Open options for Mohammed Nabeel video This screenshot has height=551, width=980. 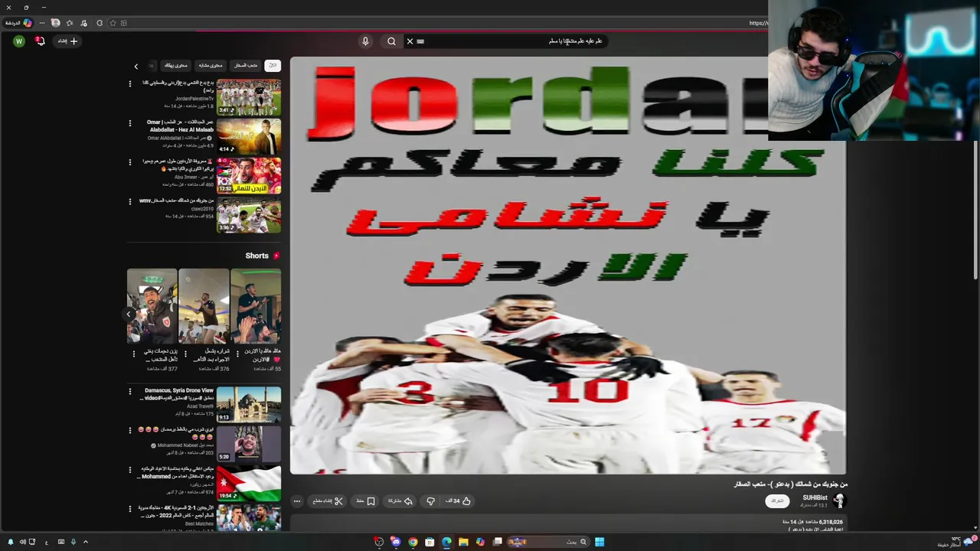click(x=130, y=430)
